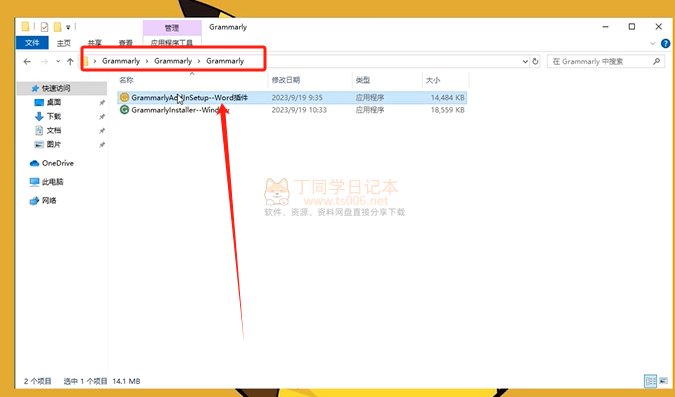Viewport: 675px width, 397px height.
Task: Refresh the current folder view
Action: pos(535,62)
